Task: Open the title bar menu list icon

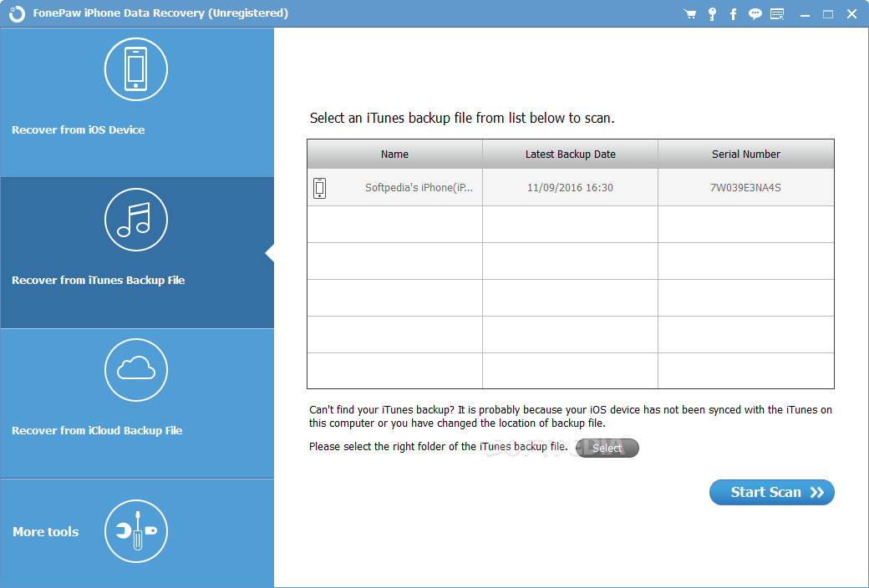Action: [x=777, y=14]
